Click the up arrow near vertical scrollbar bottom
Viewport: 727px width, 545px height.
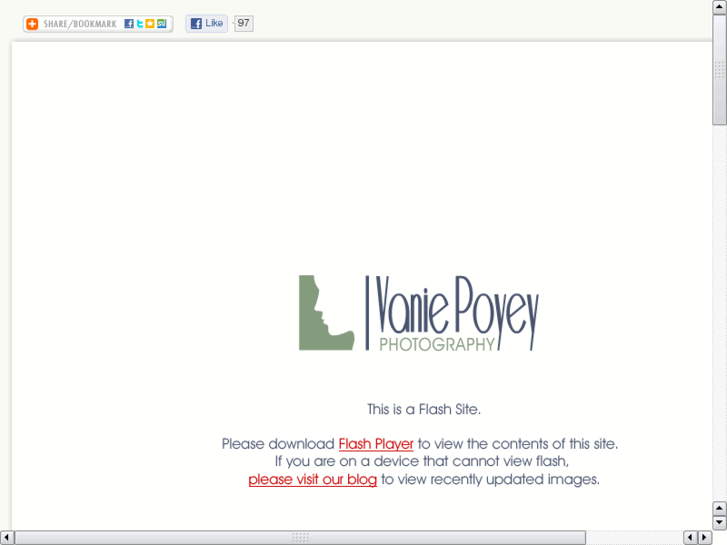click(719, 508)
